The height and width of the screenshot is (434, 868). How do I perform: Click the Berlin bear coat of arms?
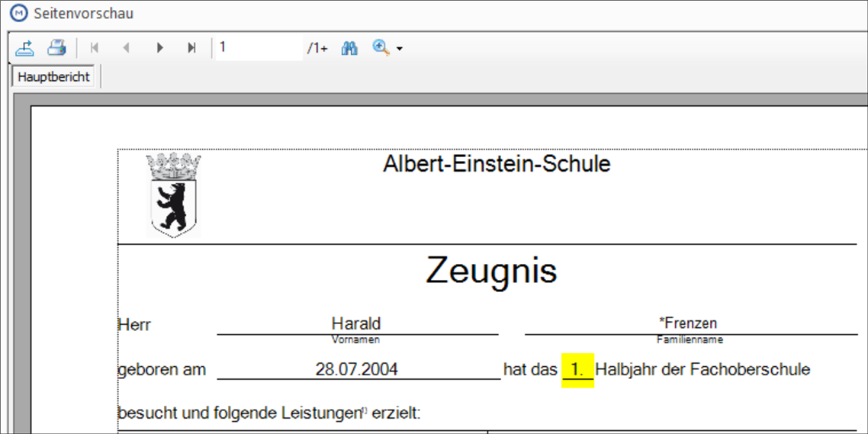click(173, 194)
